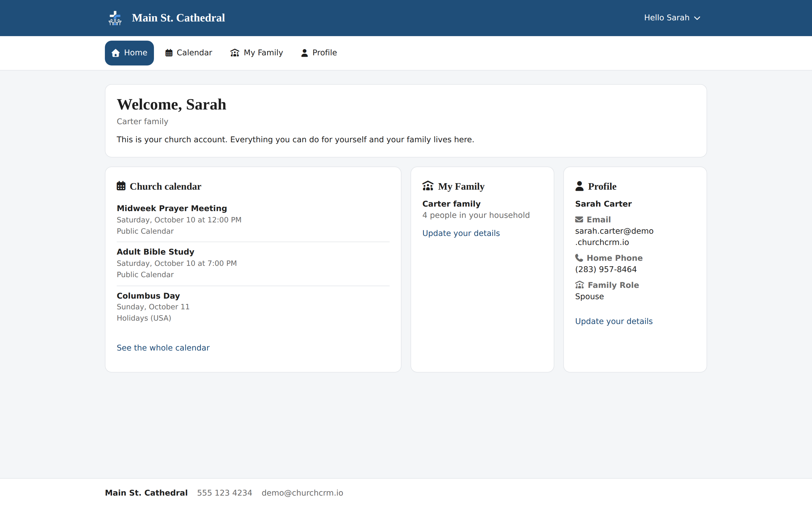The width and height of the screenshot is (812, 508).
Task: Click the family icon beside My Family nav
Action: click(235, 53)
